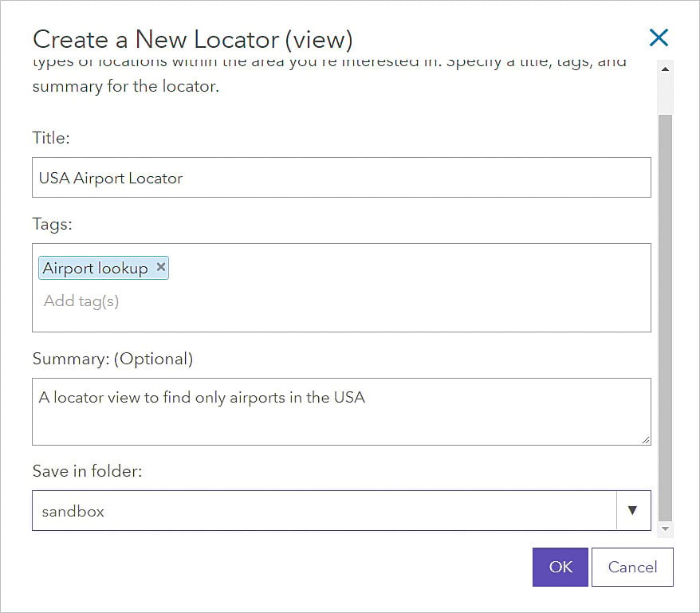Expand the Save in folder dropdown arrow
This screenshot has width=700, height=613.
633,511
